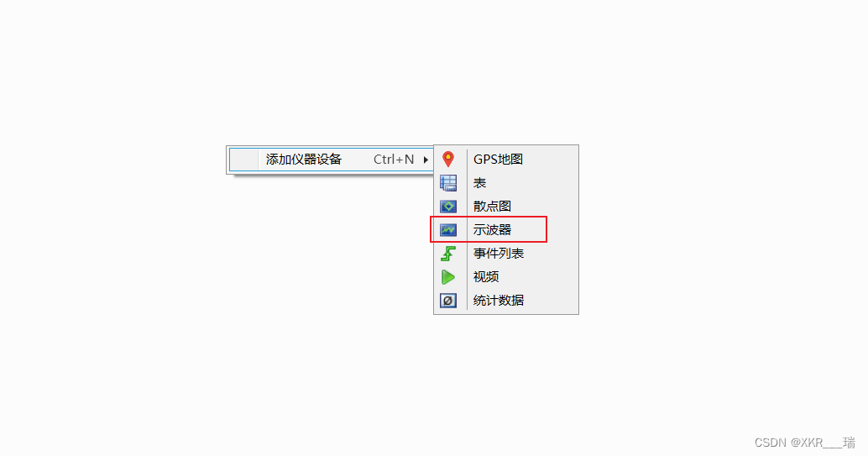This screenshot has width=868, height=456.
Task: Click the green event list step icon
Action: pos(447,254)
